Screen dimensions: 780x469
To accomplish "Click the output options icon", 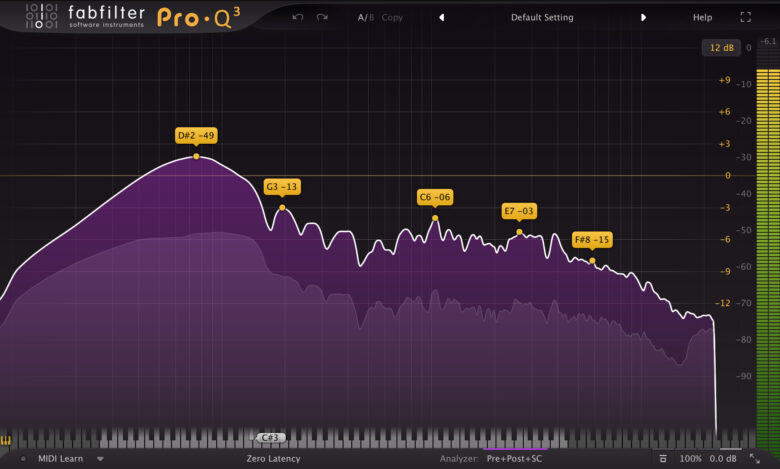I will (663, 459).
